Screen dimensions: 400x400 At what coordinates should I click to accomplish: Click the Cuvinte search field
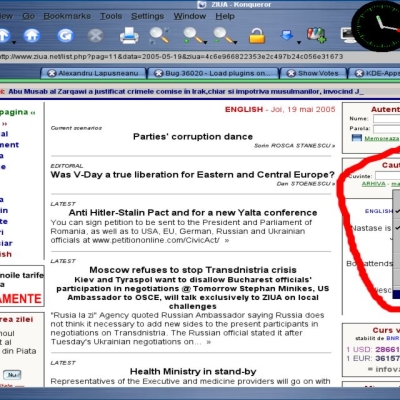(387, 176)
